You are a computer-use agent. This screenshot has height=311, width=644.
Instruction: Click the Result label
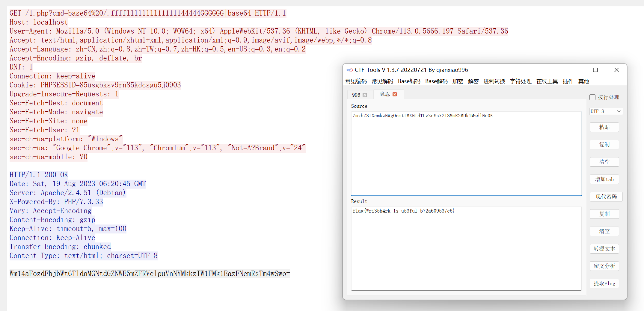359,201
